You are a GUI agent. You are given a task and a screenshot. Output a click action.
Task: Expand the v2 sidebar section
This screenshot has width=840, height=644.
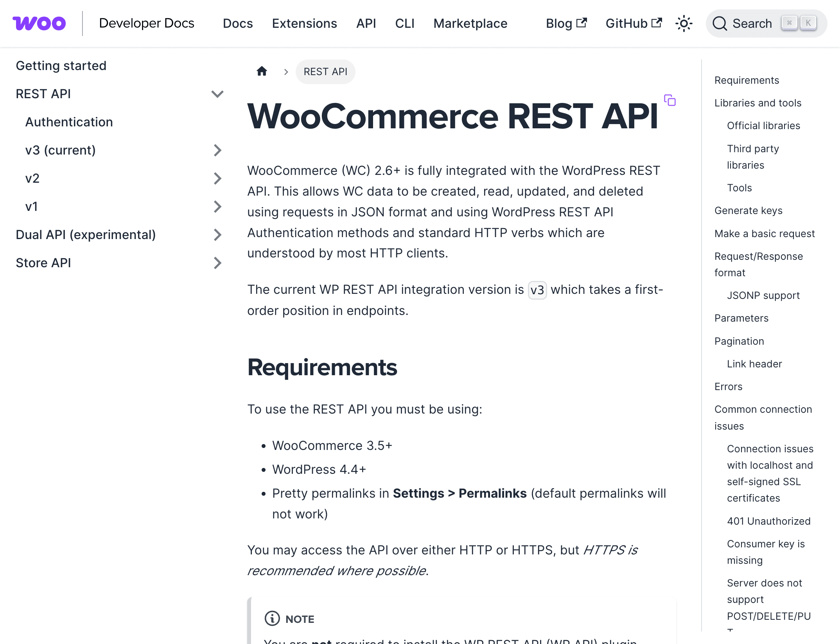point(217,178)
